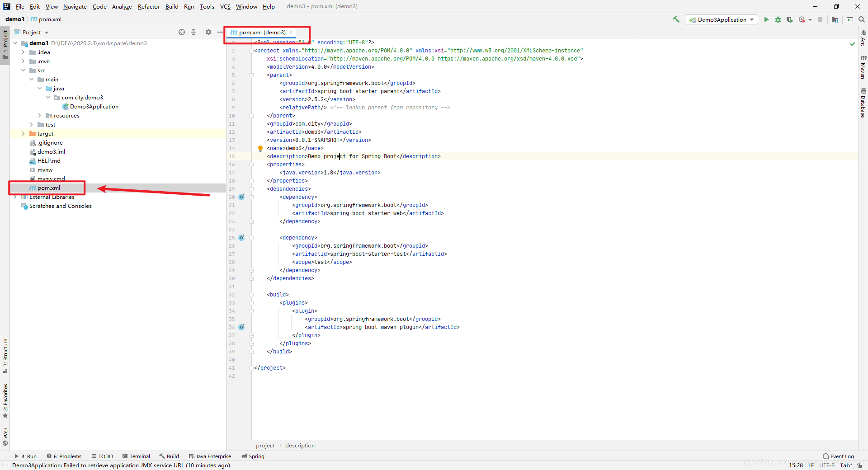
Task: Run with Coverage shield icon
Action: (x=789, y=19)
